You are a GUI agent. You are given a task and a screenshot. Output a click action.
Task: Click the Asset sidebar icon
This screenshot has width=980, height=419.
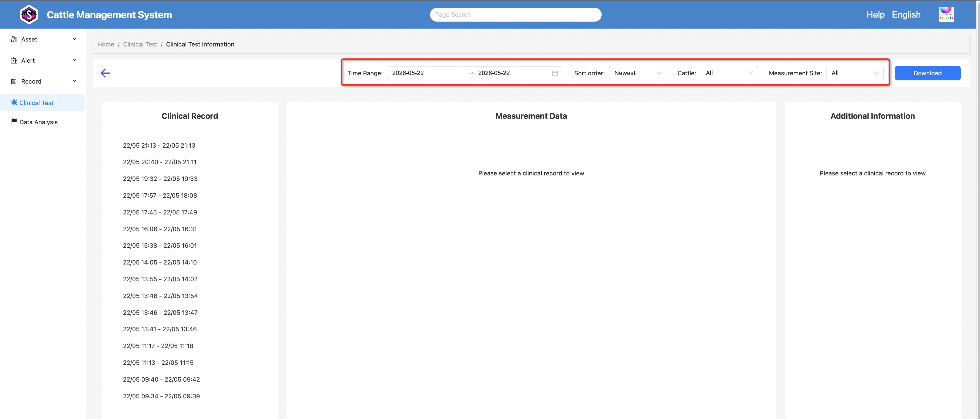[14, 39]
